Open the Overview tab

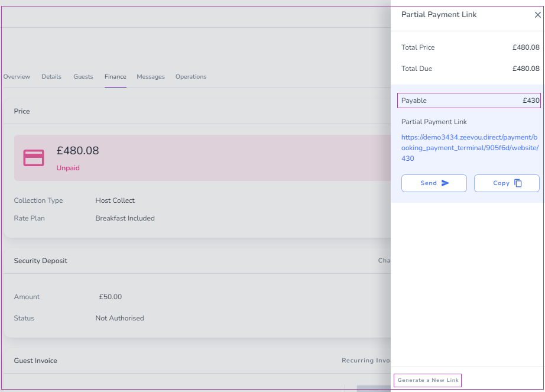coord(17,76)
